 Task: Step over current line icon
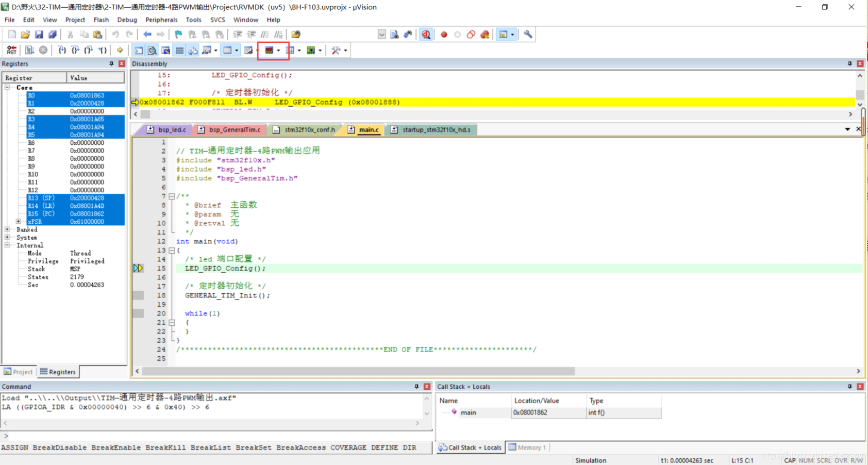(75, 50)
